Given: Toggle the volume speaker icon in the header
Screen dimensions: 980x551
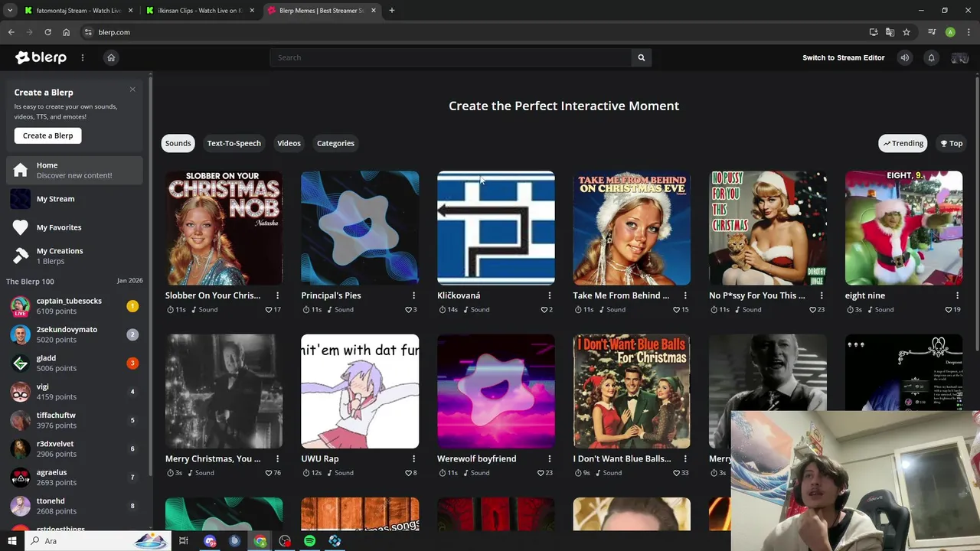Looking at the screenshot, I should [x=905, y=57].
